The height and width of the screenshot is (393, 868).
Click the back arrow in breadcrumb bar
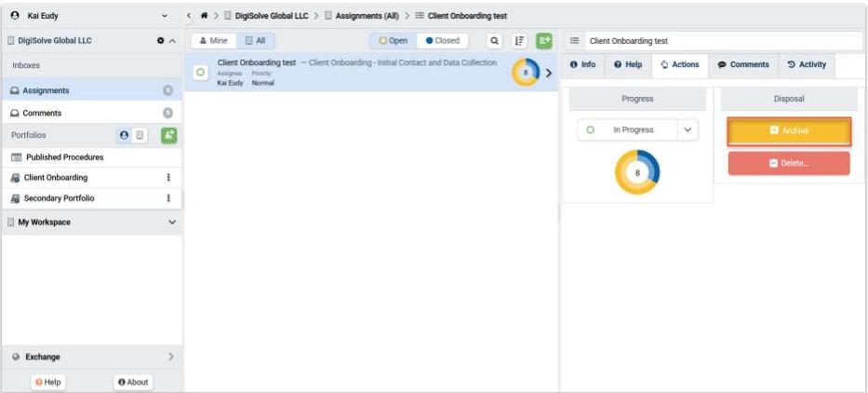point(189,16)
